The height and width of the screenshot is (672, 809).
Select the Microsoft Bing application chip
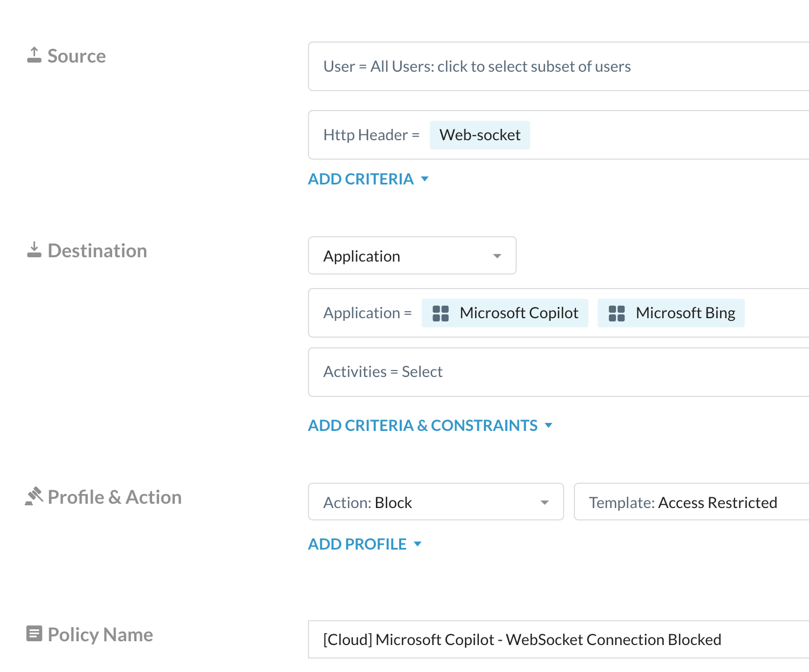point(671,313)
